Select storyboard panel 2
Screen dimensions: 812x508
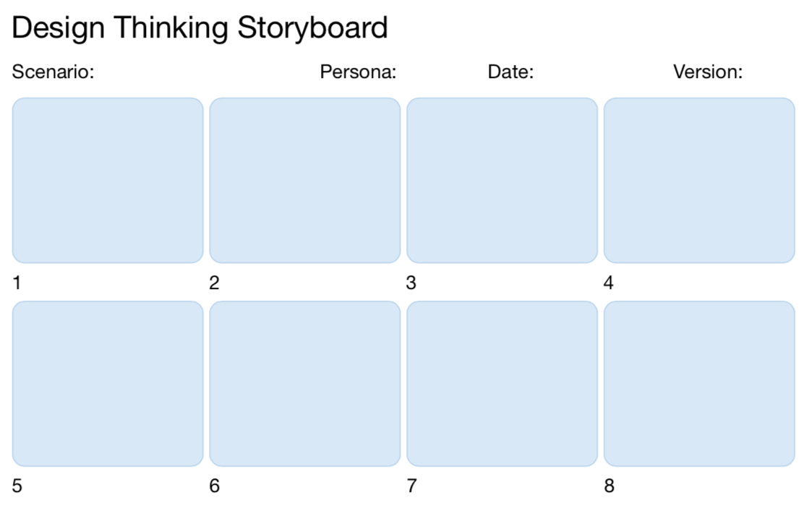pyautogui.click(x=305, y=181)
